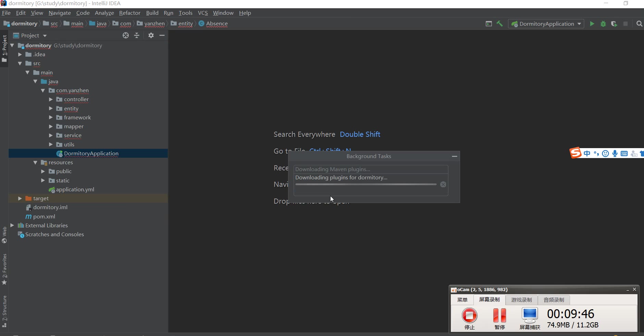Screen dimensions: 644x336
Task: Capture the screen in oCam
Action: pos(530,318)
